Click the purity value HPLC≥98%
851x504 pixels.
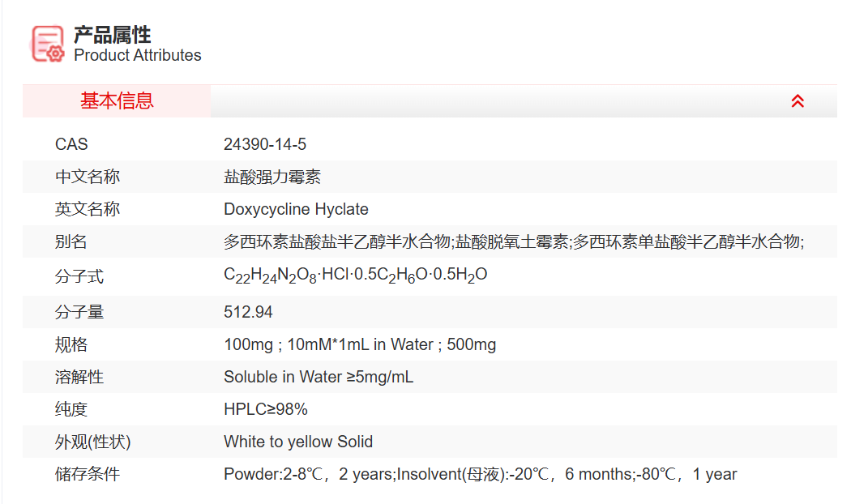pyautogui.click(x=266, y=409)
